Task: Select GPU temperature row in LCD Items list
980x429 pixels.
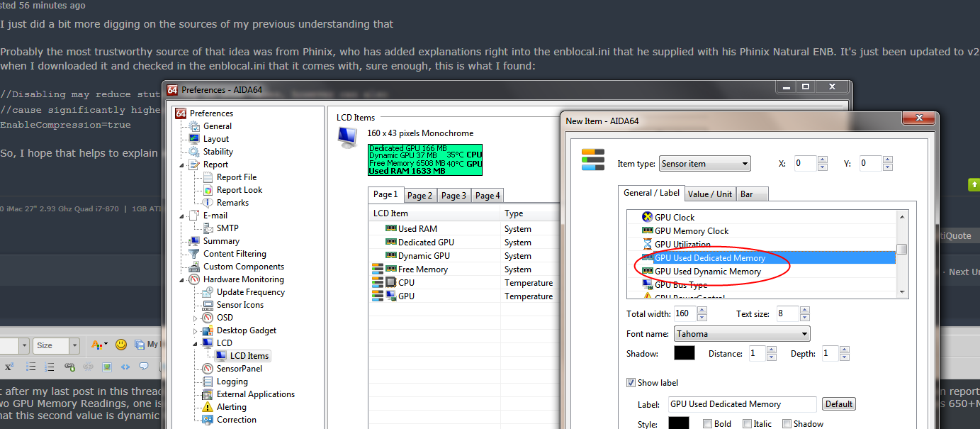Action: [464, 296]
